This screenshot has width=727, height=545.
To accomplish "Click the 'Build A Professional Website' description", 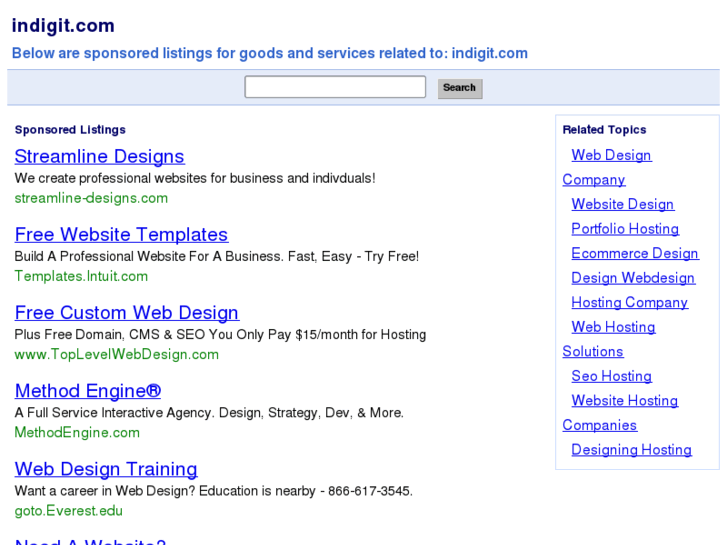I will [x=217, y=256].
